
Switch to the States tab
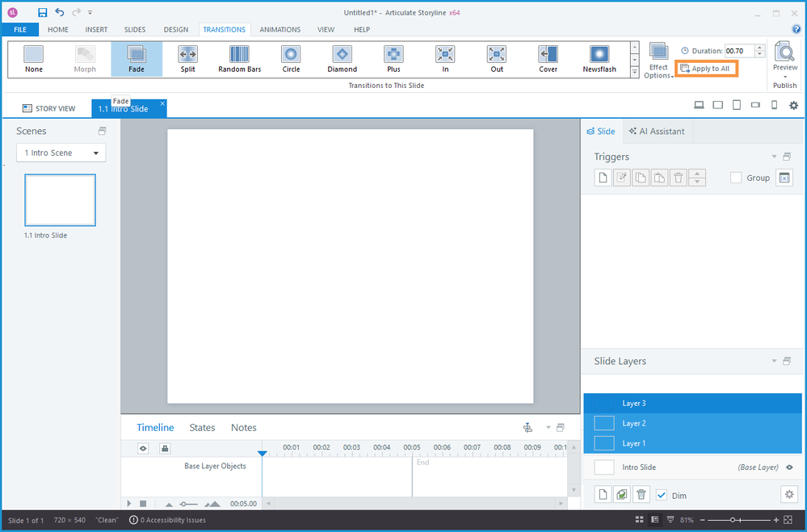202,428
